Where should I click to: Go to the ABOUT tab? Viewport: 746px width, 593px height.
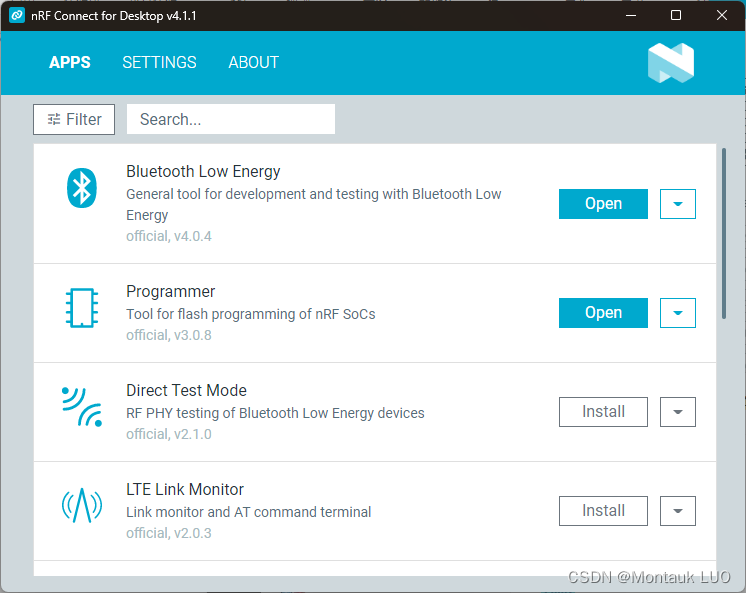254,62
